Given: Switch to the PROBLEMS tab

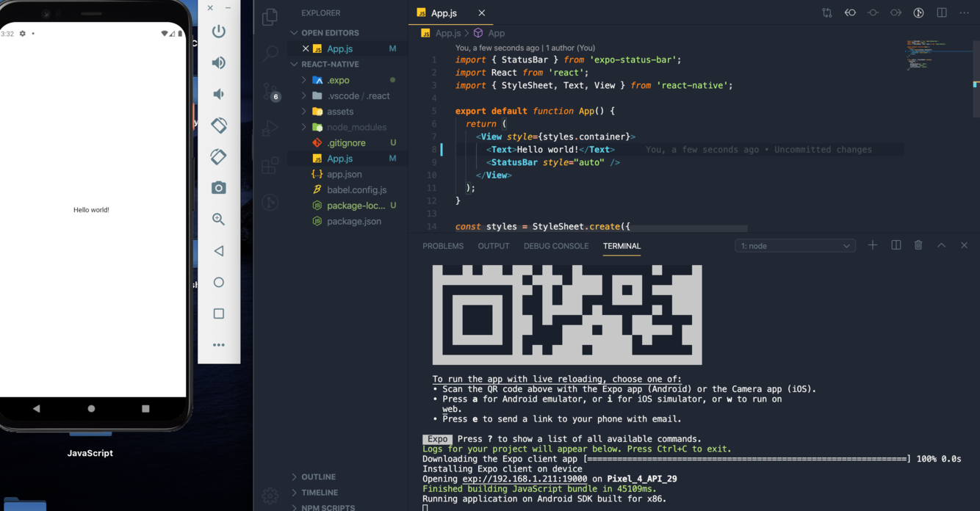Looking at the screenshot, I should (x=443, y=246).
